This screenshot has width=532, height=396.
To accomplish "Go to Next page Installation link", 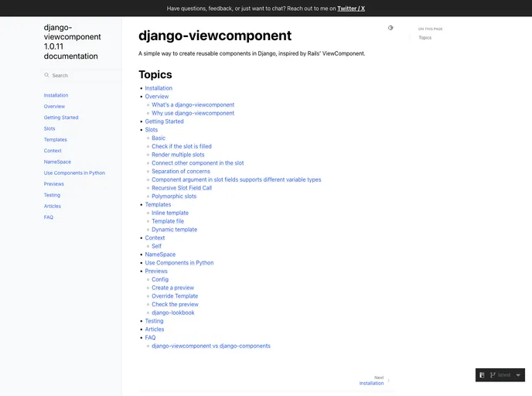I will coord(371,383).
